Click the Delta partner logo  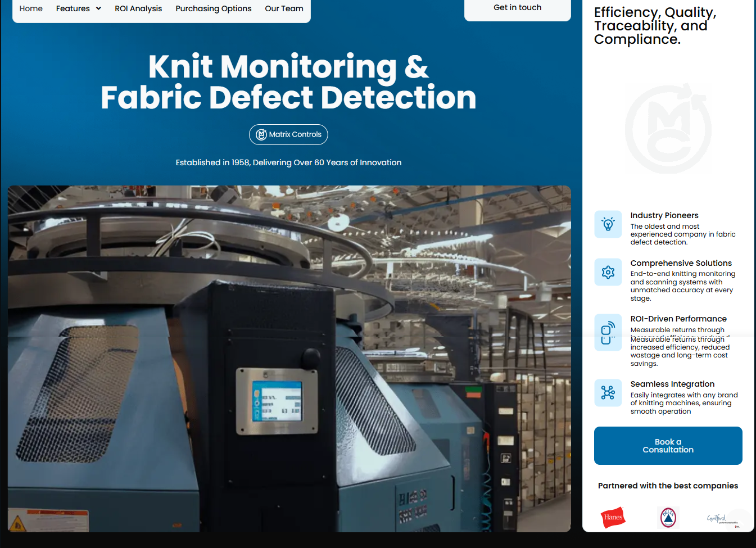coord(668,517)
